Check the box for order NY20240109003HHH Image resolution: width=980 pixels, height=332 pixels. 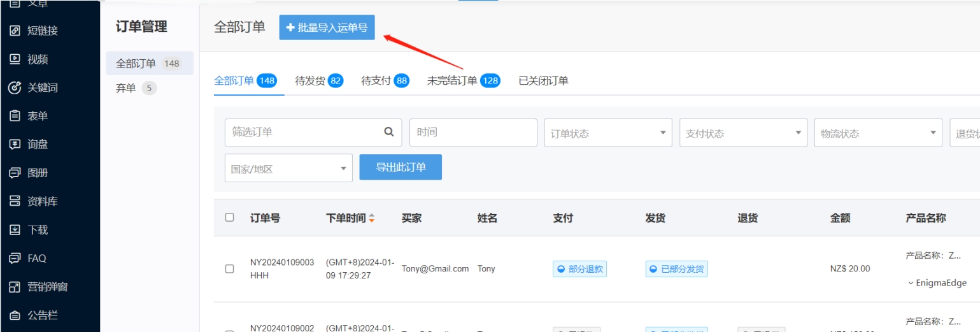[x=229, y=269]
